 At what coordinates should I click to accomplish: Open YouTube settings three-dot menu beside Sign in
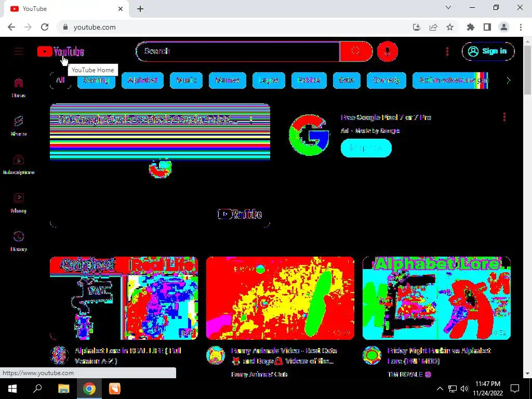447,51
